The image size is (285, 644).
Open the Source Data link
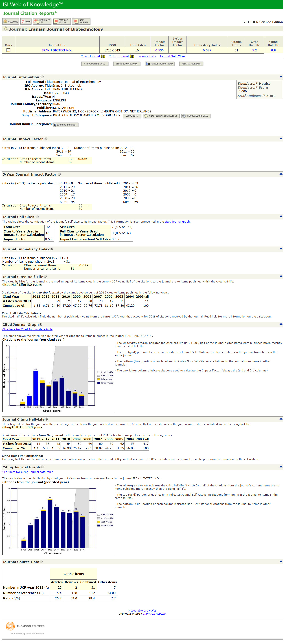(147, 56)
